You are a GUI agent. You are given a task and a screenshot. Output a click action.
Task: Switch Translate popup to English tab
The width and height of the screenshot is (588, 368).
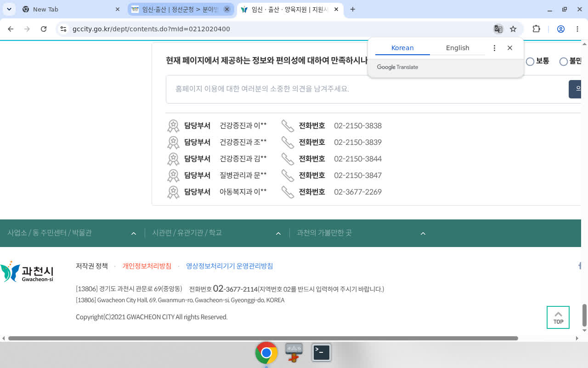click(458, 48)
